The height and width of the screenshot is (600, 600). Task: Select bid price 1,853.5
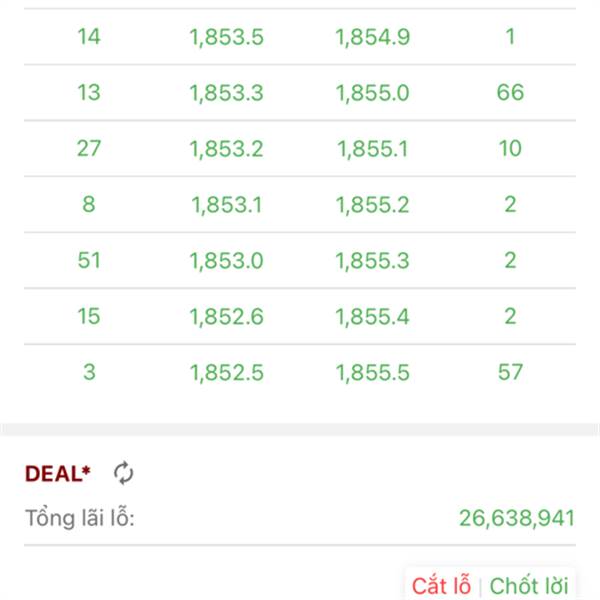pyautogui.click(x=226, y=38)
